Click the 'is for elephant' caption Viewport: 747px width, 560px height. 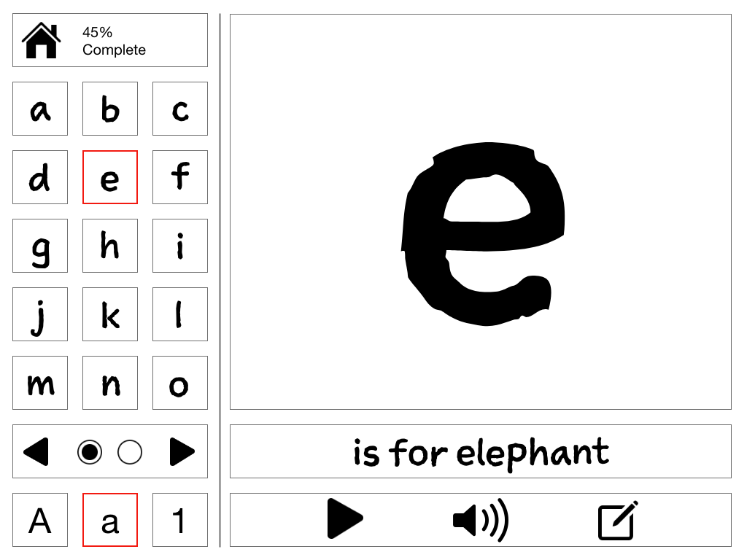point(481,452)
